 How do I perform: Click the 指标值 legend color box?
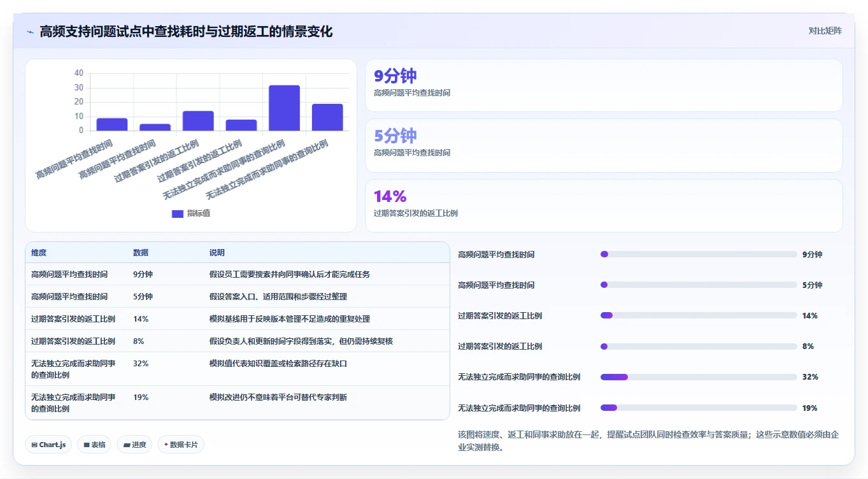[178, 213]
